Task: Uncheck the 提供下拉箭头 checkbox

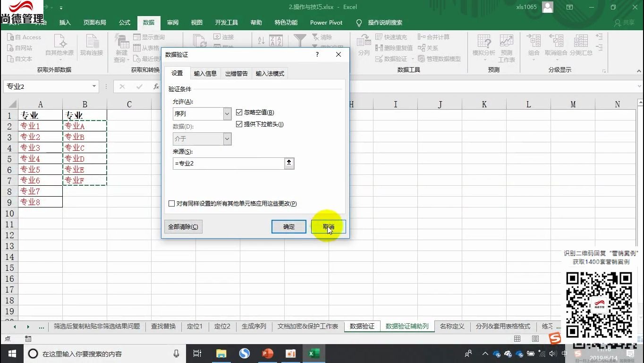Action: [239, 124]
